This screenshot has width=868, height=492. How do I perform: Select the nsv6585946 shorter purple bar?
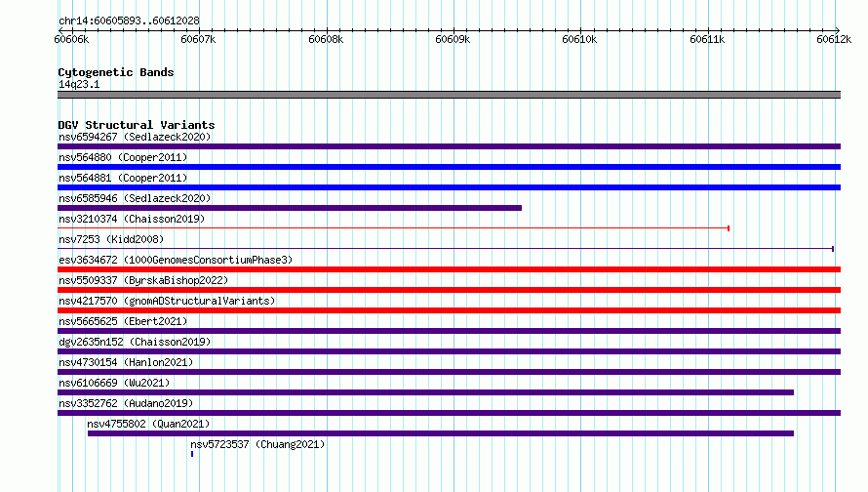pos(290,208)
